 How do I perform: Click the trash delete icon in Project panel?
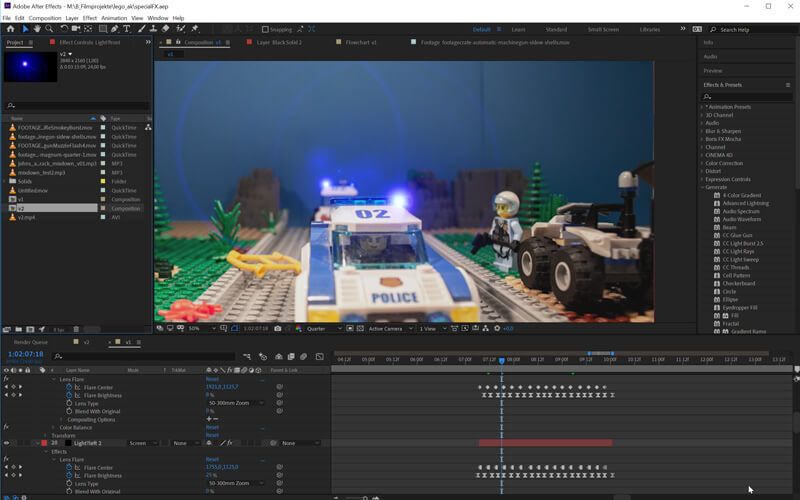76,330
